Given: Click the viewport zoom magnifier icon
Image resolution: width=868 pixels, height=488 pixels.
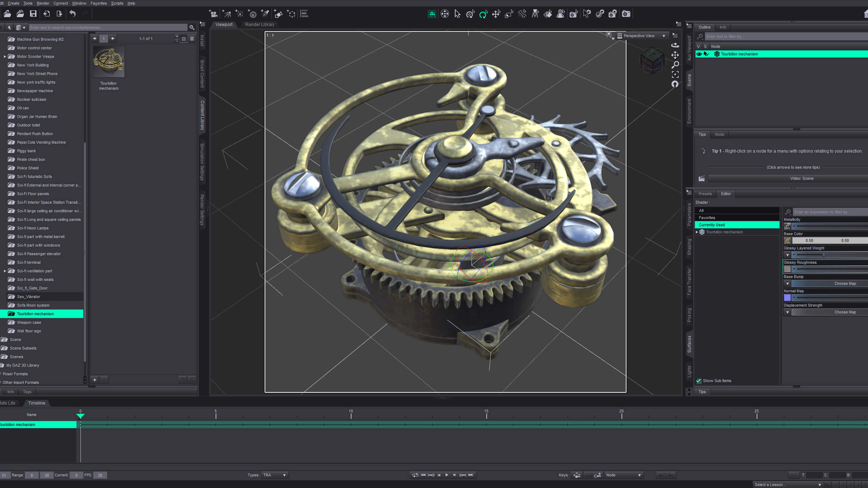Looking at the screenshot, I should pyautogui.click(x=675, y=65).
